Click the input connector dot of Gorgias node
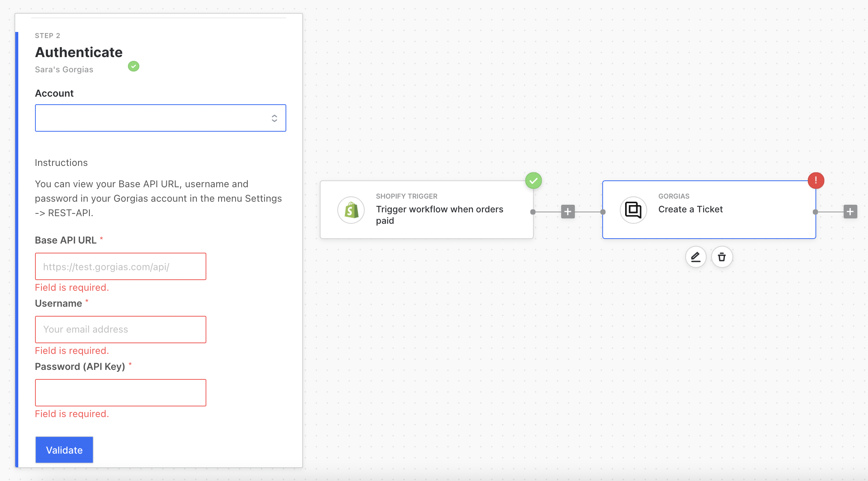 tap(603, 212)
